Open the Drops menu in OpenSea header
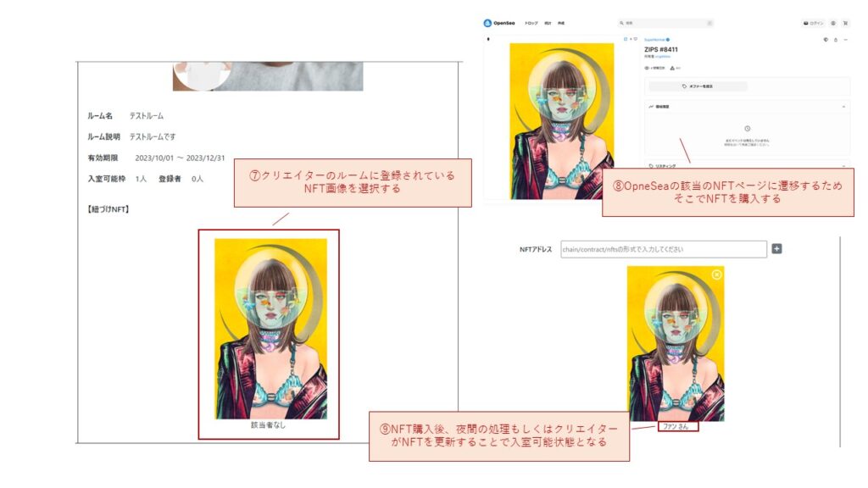868x488 pixels. point(531,23)
